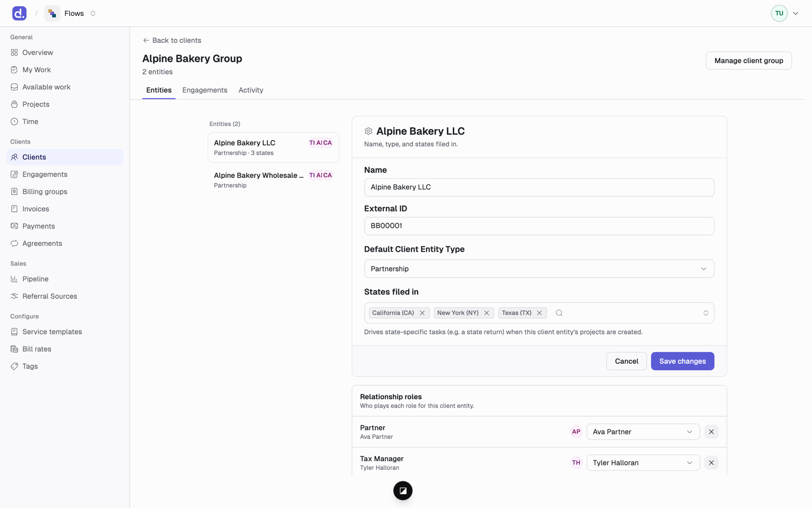Switch to the Activity tab

[x=251, y=90]
